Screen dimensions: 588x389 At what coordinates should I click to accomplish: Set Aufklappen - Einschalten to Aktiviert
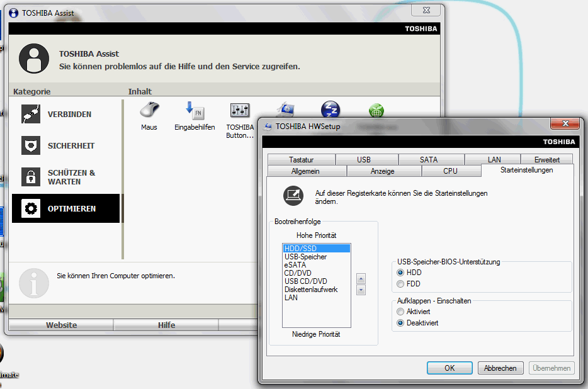[x=400, y=312]
